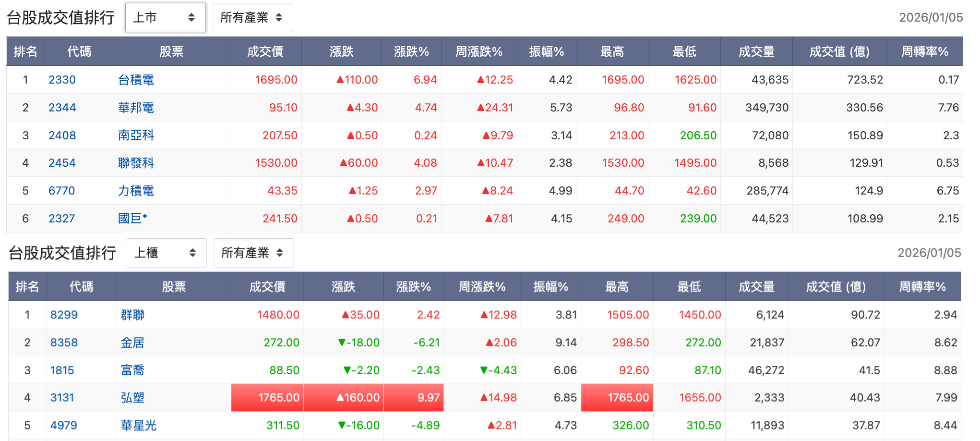Open stock code link 8299
The width and height of the screenshot is (980, 441).
pyautogui.click(x=64, y=315)
